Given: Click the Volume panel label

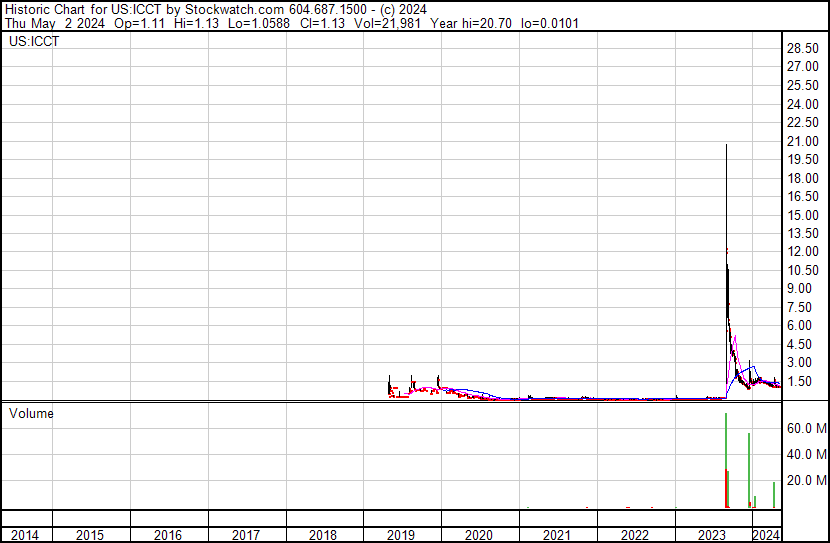Looking at the screenshot, I should (x=31, y=413).
